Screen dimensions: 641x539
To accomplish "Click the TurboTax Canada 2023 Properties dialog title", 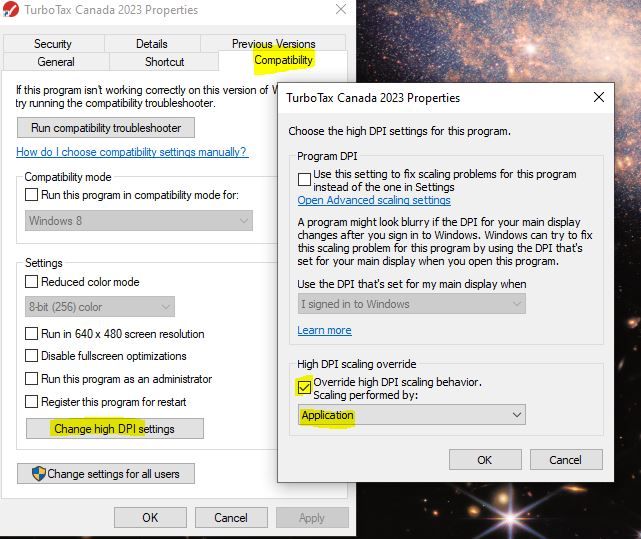I will 373,98.
